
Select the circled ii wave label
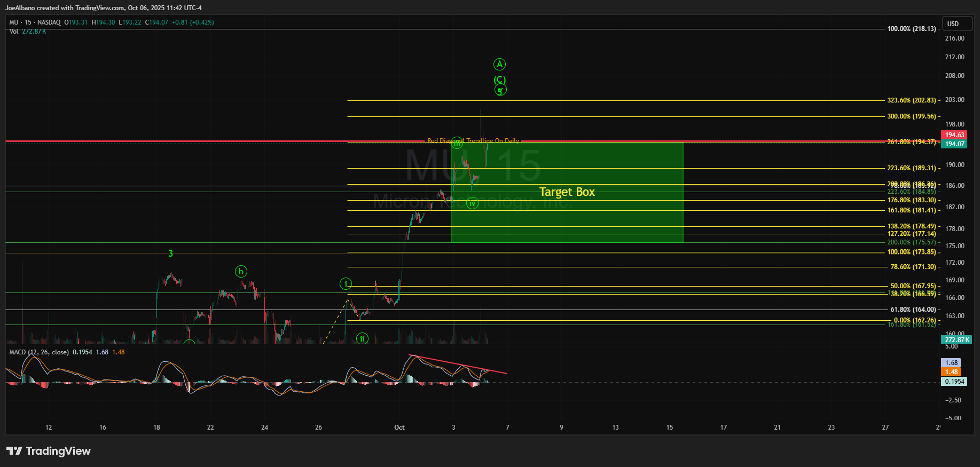pyautogui.click(x=362, y=339)
